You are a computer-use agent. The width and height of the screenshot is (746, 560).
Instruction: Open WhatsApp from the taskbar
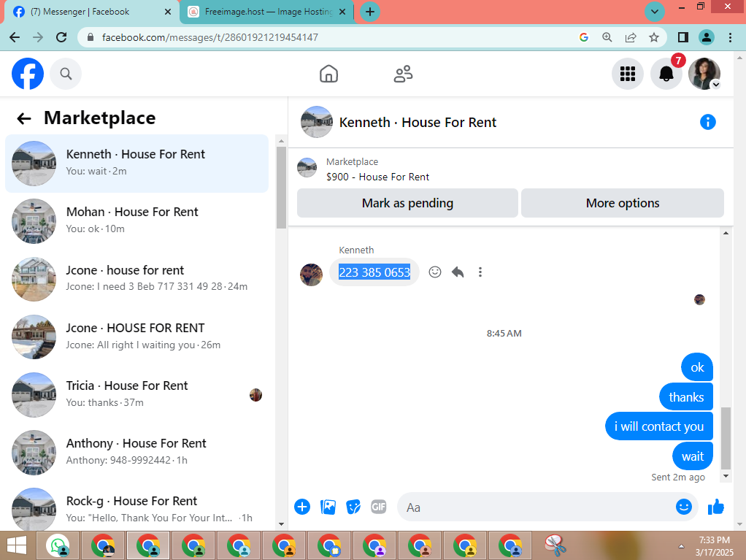(58, 545)
